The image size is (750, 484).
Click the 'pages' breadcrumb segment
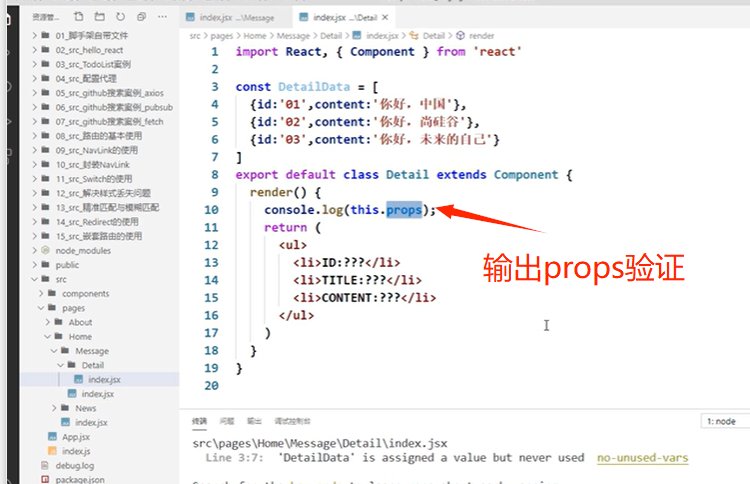click(x=222, y=36)
